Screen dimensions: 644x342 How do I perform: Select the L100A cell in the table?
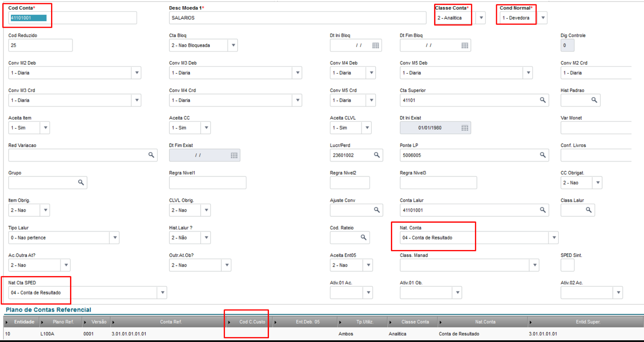coord(47,334)
